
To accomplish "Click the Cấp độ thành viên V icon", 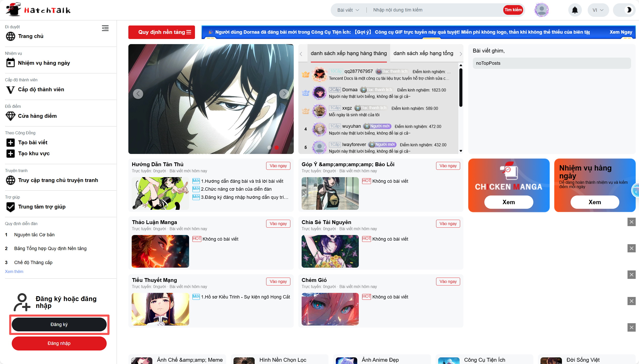I will (x=10, y=89).
